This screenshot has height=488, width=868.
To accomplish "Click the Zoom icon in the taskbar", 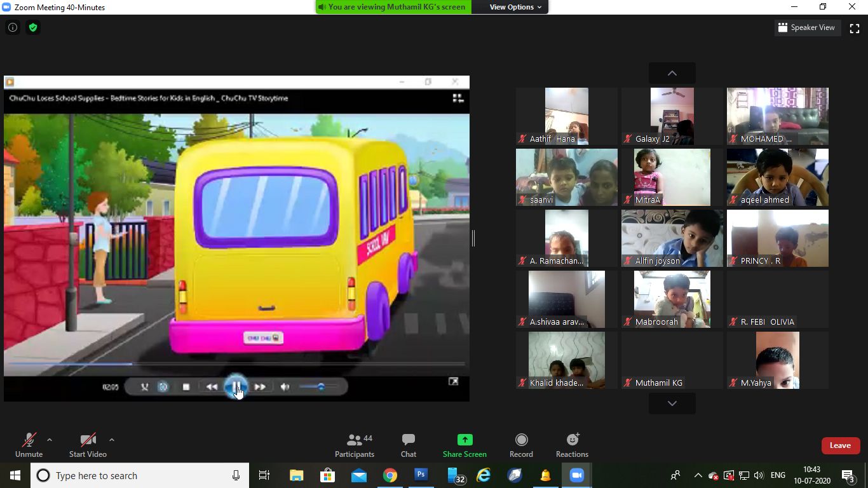I will point(577,475).
